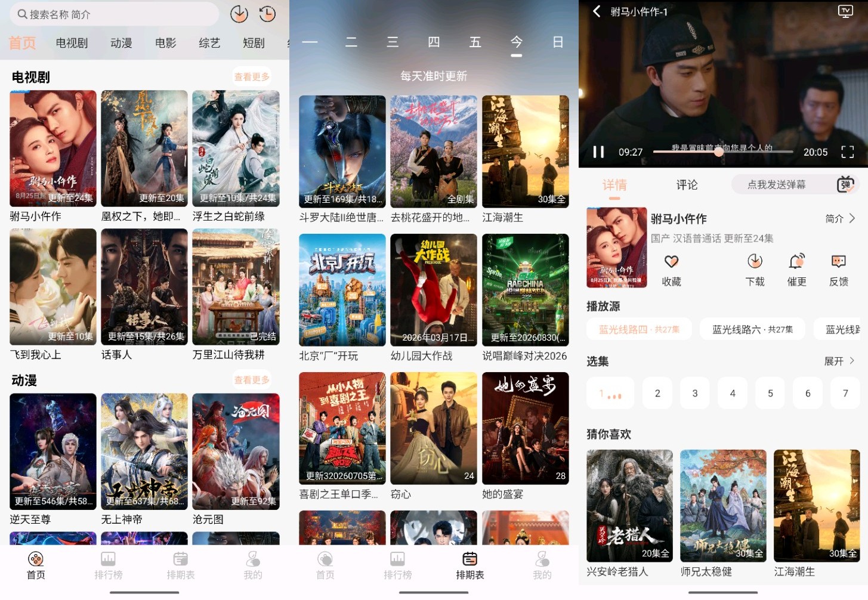Viewport: 868px width, 600px height.
Task: Open the 飞到我心上 poster
Action: pyautogui.click(x=53, y=287)
